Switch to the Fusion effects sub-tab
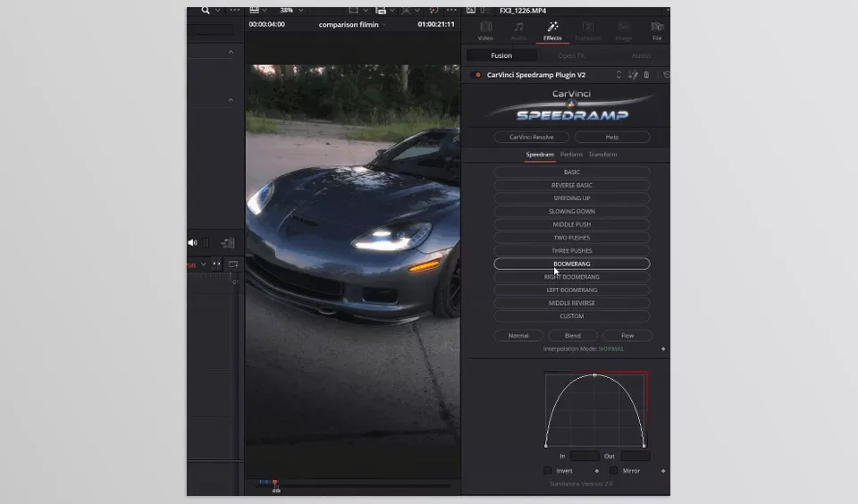 pyautogui.click(x=501, y=55)
